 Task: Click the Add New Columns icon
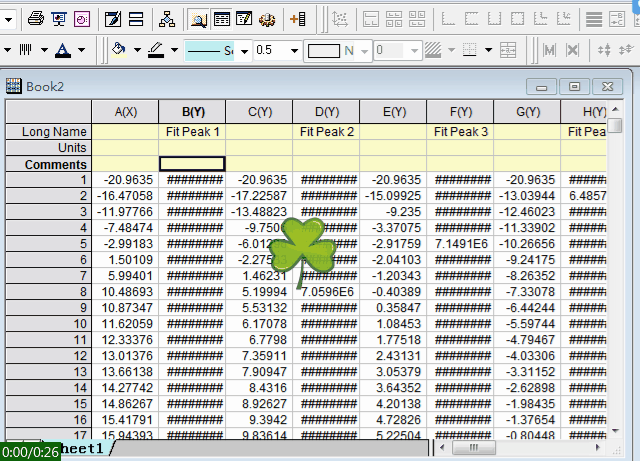[x=298, y=18]
